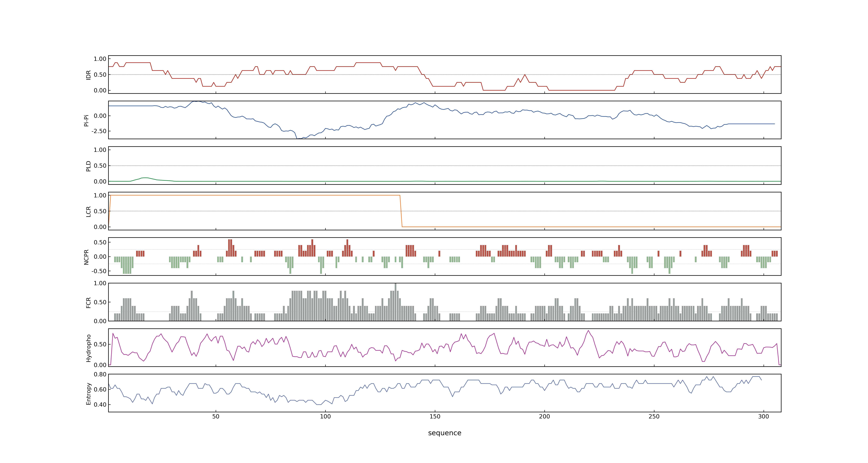868x463 pixels.
Task: Click the deepest minimum of the Pi-Pi curve
Action: (299, 138)
